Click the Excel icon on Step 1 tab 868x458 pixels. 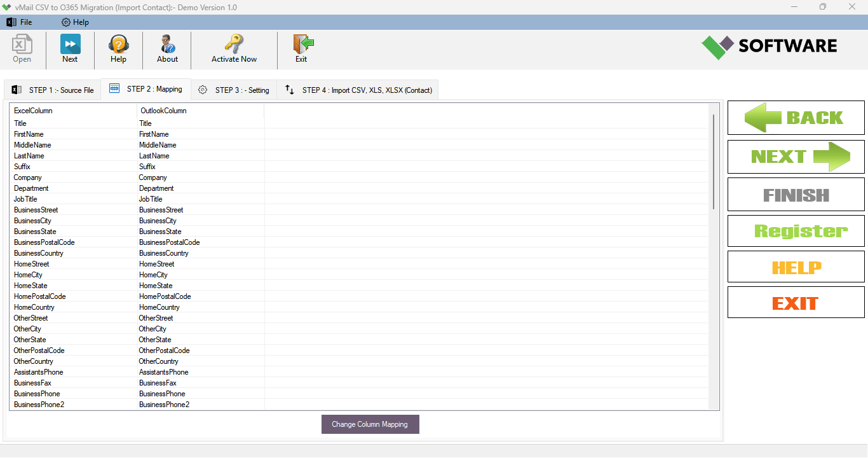[17, 90]
